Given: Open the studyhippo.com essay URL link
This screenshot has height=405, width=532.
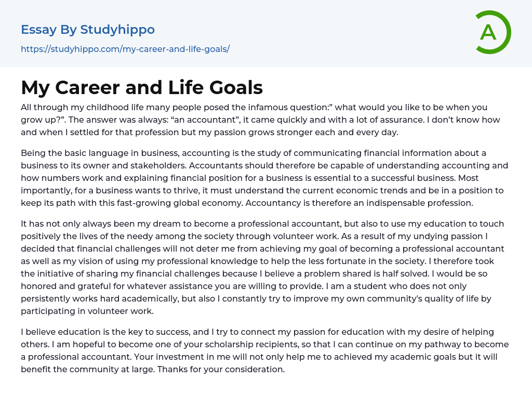Looking at the screenshot, I should tap(125, 49).
